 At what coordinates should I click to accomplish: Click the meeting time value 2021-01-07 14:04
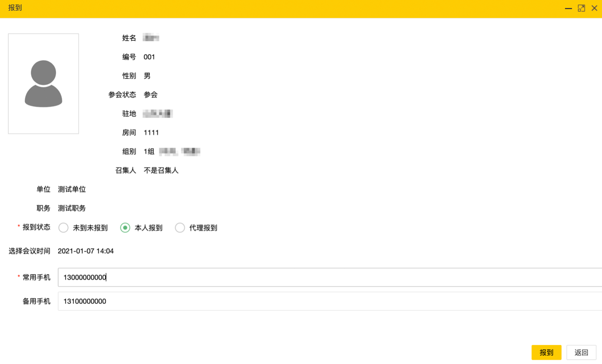pos(86,251)
